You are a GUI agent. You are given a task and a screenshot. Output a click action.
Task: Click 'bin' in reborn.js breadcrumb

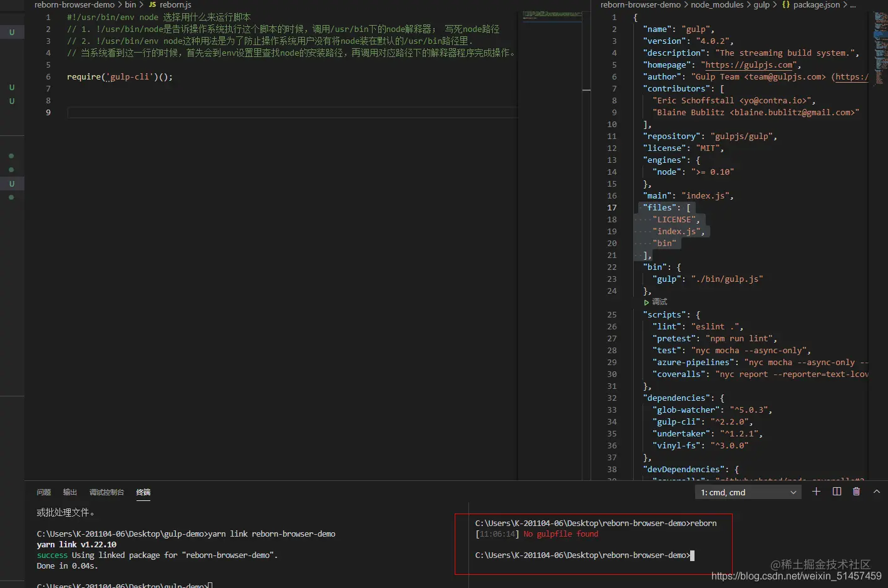pos(130,4)
